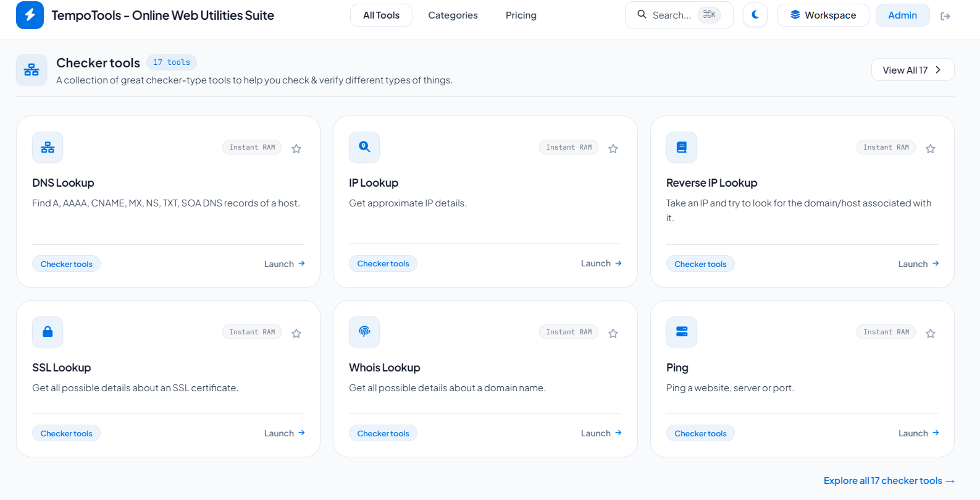Click Checker tools tag on SSL Lookup card
The height and width of the screenshot is (500, 980).
coord(66,433)
